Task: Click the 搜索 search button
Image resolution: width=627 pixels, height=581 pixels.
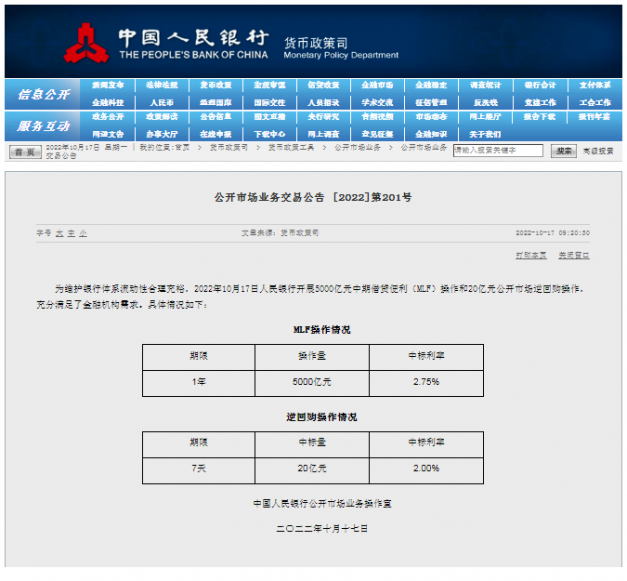Action: click(x=564, y=151)
